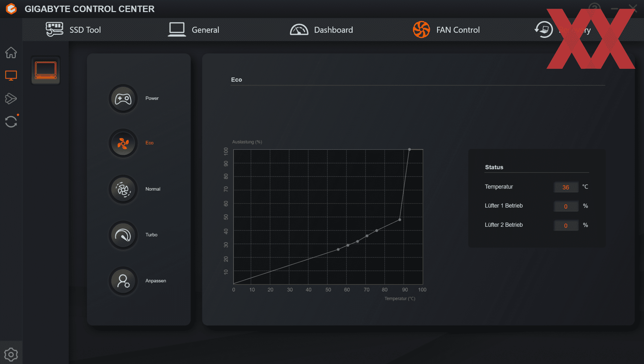Viewport: 644px width, 364px height.
Task: Click the Lüfter 1 Betrieb value field
Action: [566, 206]
